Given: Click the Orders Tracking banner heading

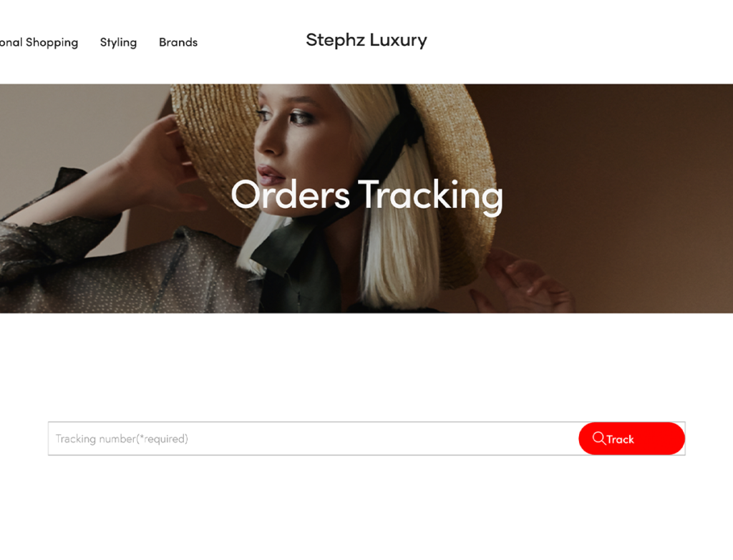Looking at the screenshot, I should point(366,195).
